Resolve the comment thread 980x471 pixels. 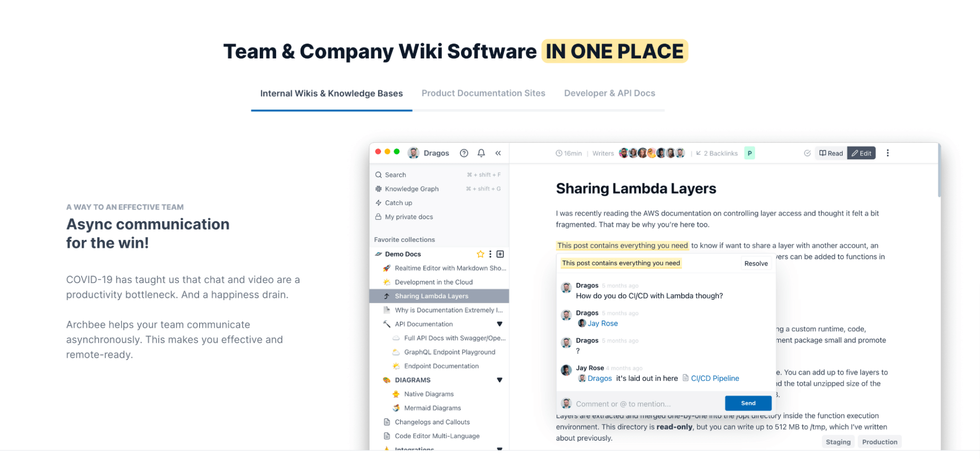pyautogui.click(x=756, y=263)
